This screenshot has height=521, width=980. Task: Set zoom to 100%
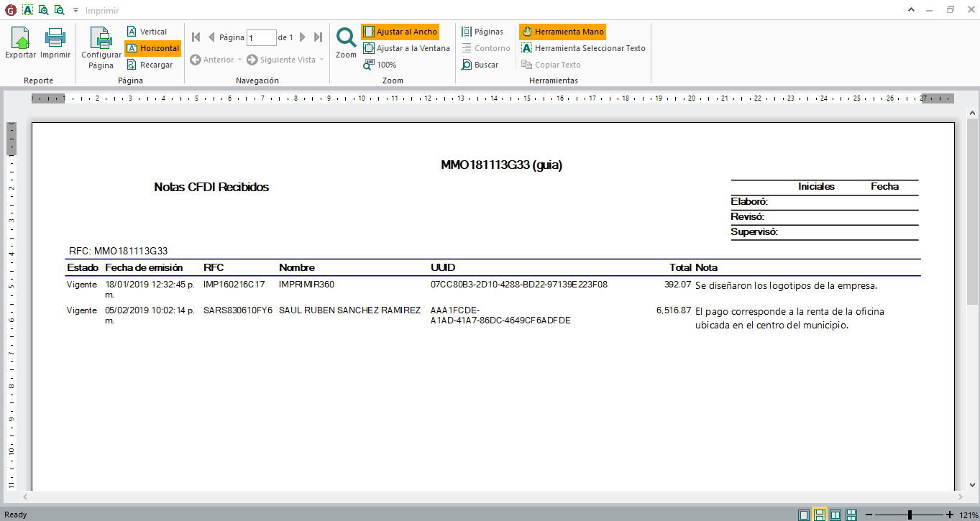380,65
